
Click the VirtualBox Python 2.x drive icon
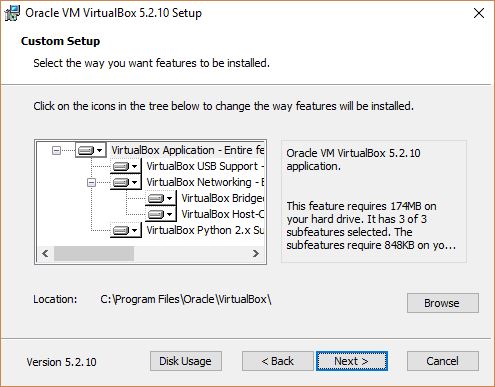coord(126,230)
